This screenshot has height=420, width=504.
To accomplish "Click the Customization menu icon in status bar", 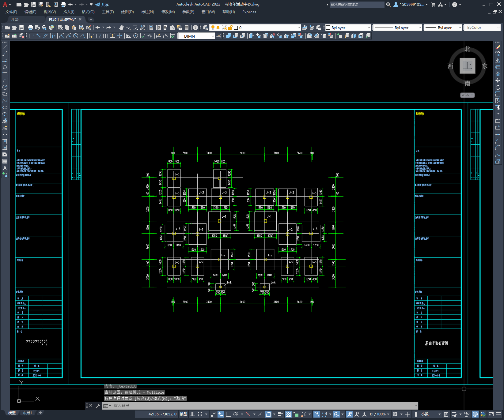I will coord(499,414).
